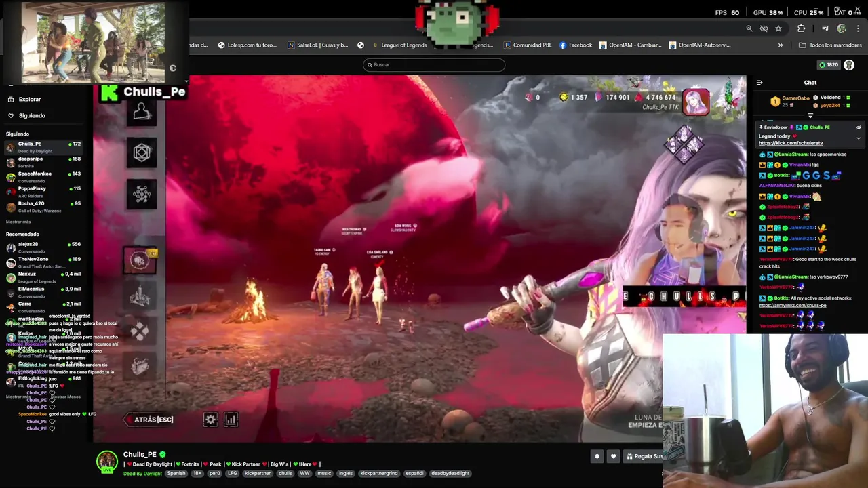Image resolution: width=868 pixels, height=488 pixels.
Task: Click the ATRÁS [ESC] back button
Action: pyautogui.click(x=149, y=420)
